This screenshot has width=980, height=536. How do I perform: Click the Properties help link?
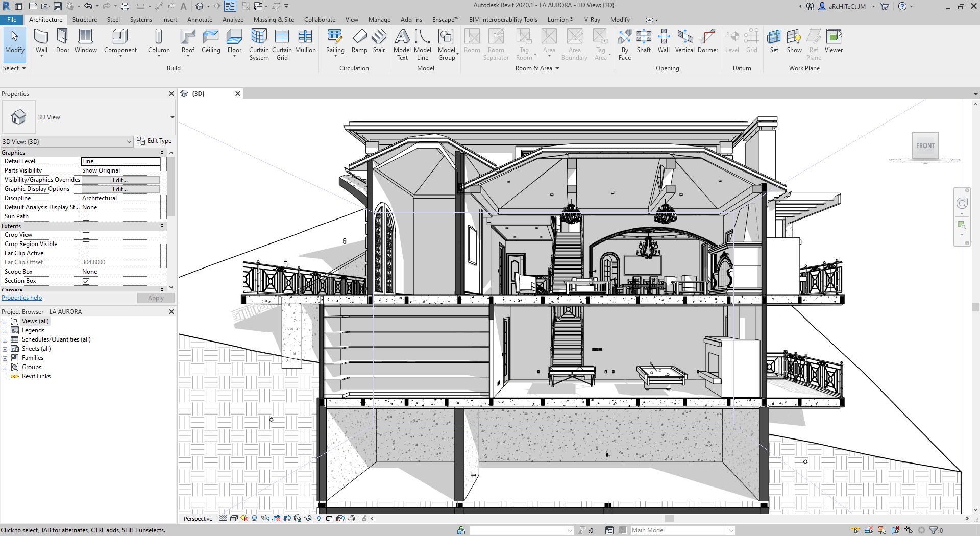pyautogui.click(x=22, y=298)
